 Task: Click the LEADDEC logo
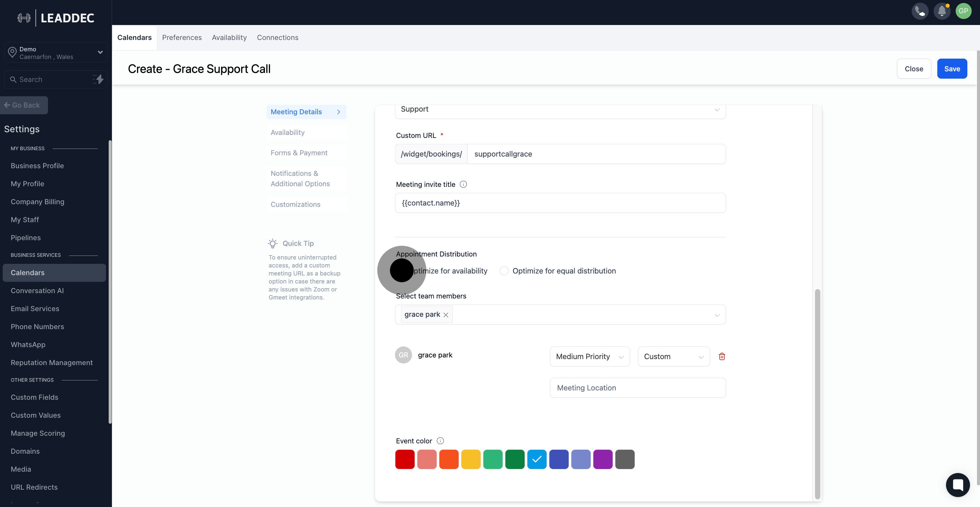pos(56,18)
